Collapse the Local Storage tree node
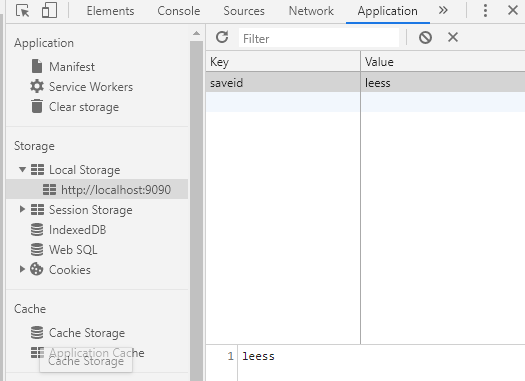525x381 pixels. [22, 169]
